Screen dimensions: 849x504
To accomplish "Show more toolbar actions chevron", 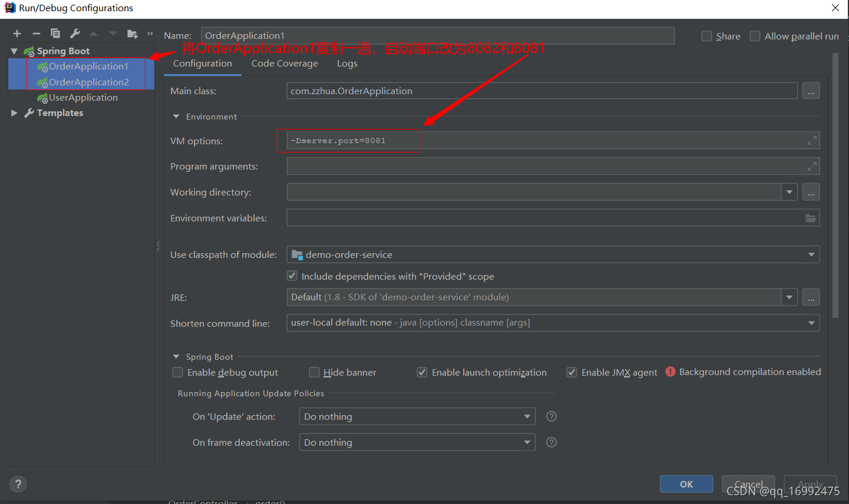I will click(150, 34).
